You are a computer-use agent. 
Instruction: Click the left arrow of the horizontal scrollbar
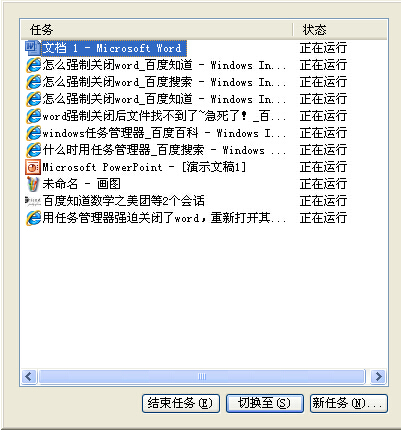click(29, 377)
